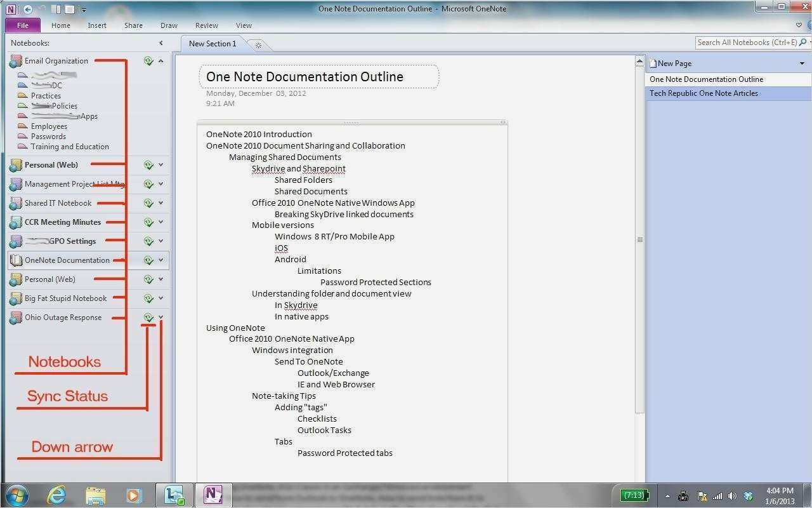
Task: Open the Customize Quick Access Toolbar arrow
Action: click(x=84, y=10)
